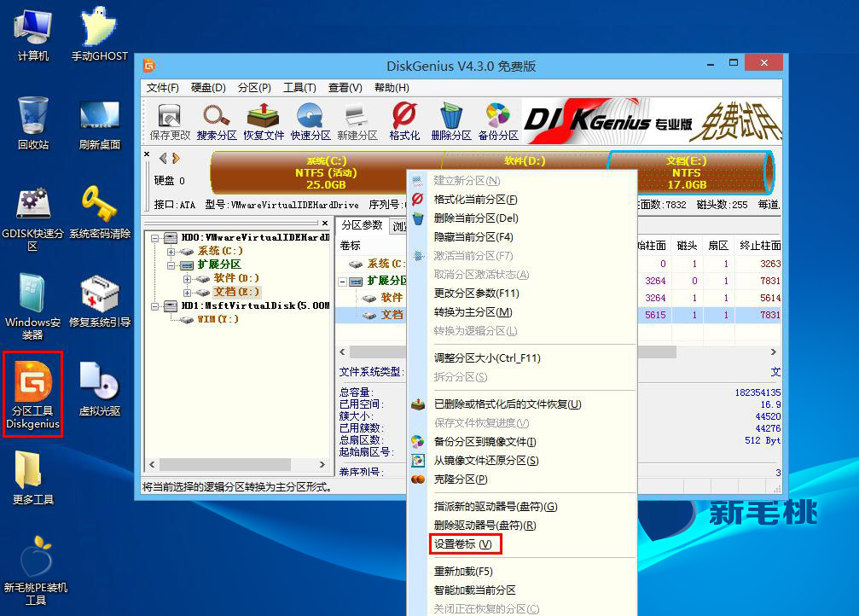
Task: Choose 备份分区到镜像文件(I) entry
Action: [521, 442]
